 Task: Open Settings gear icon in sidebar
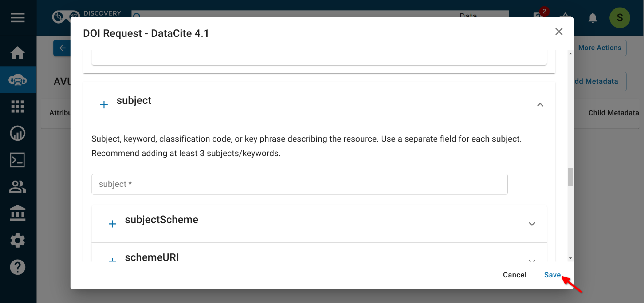click(18, 240)
